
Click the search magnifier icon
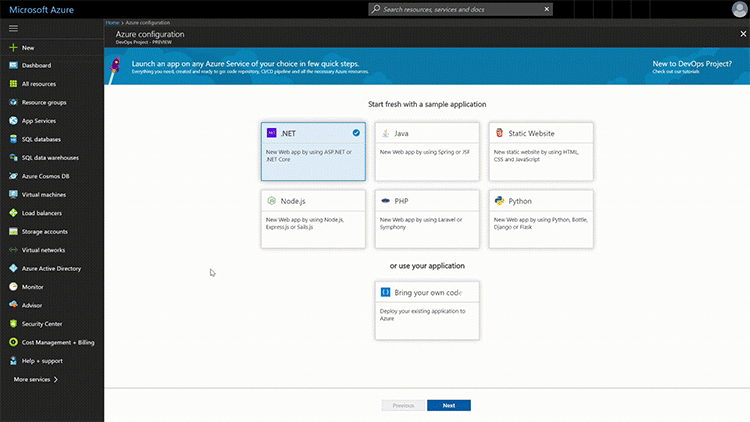pos(376,9)
